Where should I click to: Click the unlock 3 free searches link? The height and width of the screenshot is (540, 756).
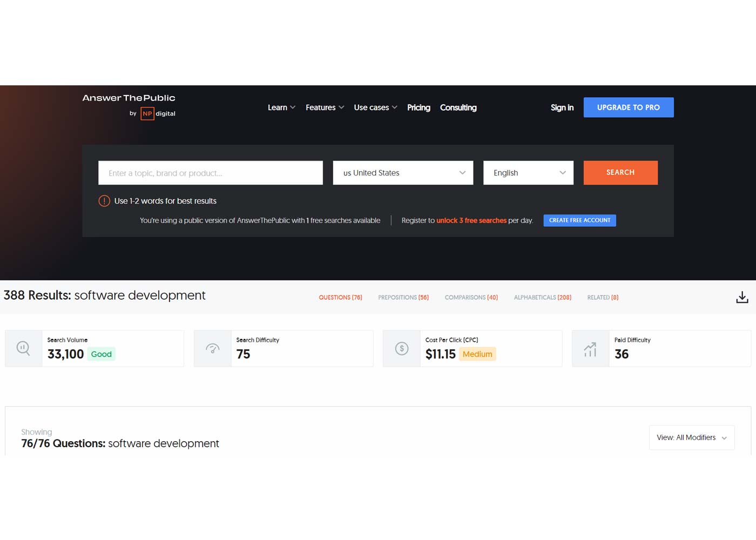(471, 220)
